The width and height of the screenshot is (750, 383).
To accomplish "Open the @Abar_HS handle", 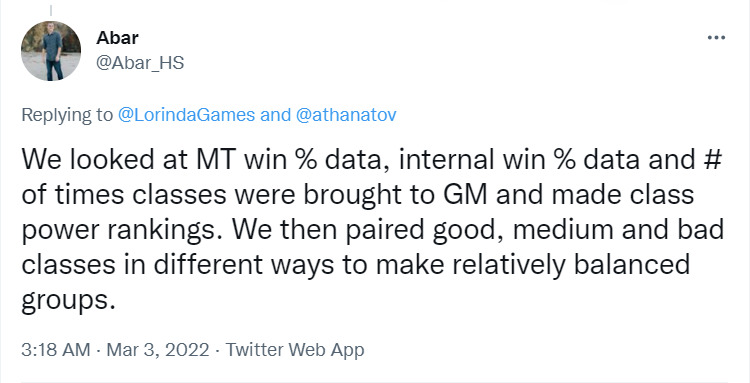I will [x=140, y=63].
